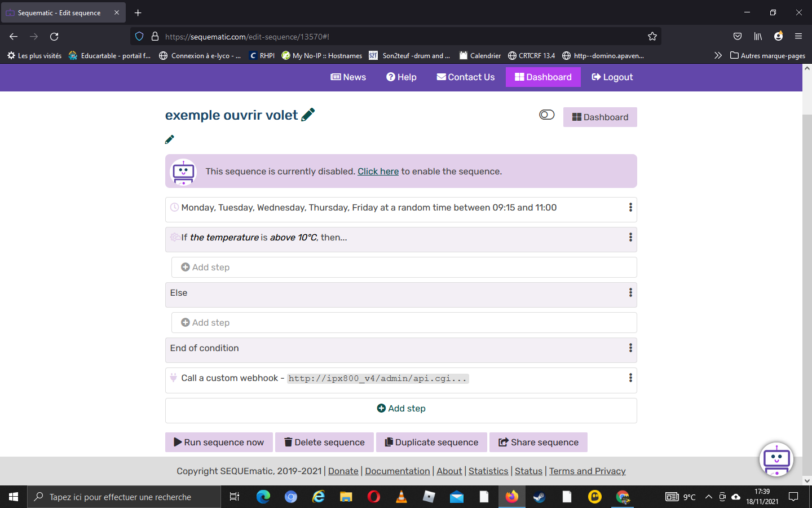Viewport: 812px width, 508px height.
Task: Click the description edit pencil icon
Action: [169, 139]
